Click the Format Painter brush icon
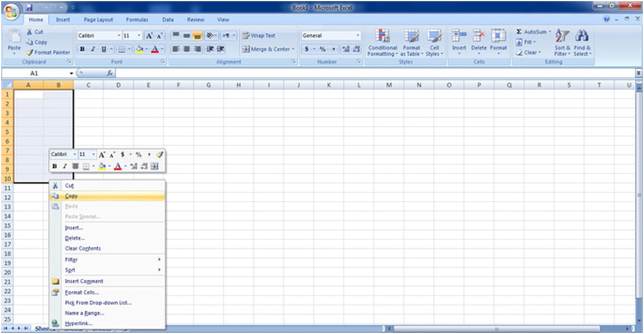644x334 pixels. 30,53
